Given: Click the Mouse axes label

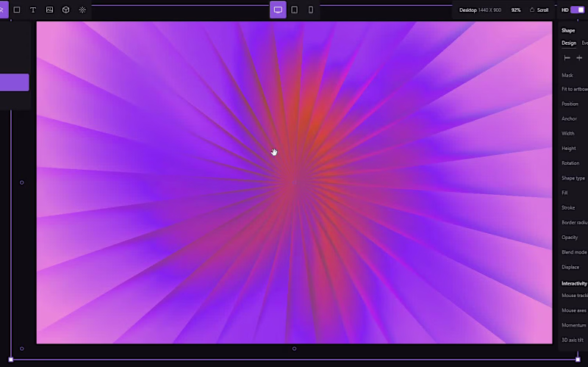Looking at the screenshot, I should coord(574,310).
